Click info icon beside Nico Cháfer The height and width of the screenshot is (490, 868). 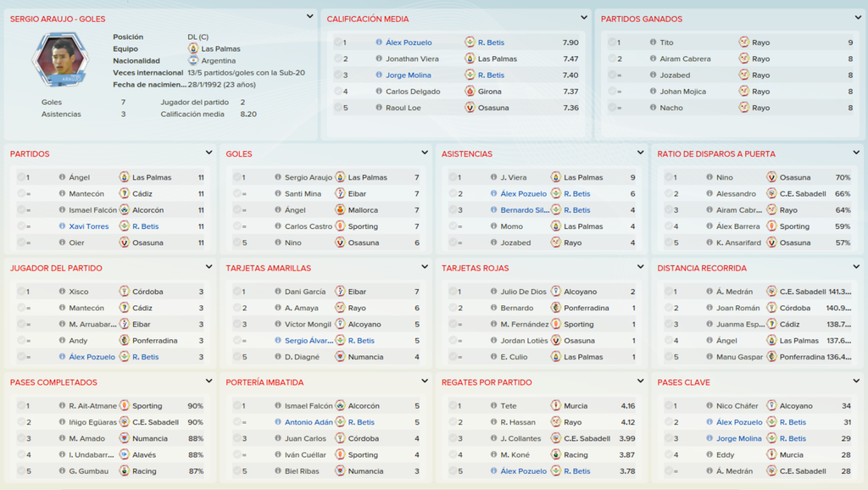tap(709, 406)
